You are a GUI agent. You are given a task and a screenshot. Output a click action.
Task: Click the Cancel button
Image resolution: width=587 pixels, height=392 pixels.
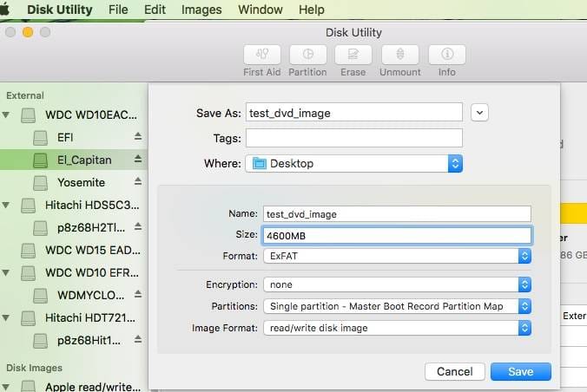[x=454, y=371]
